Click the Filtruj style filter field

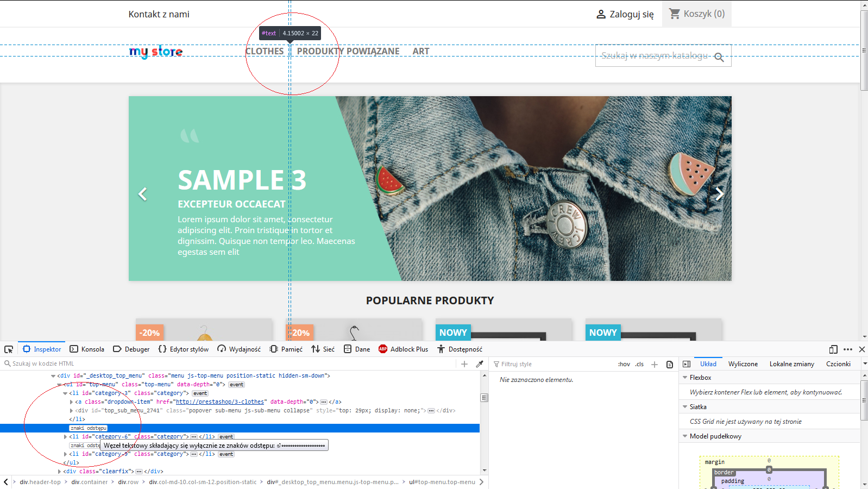point(553,365)
